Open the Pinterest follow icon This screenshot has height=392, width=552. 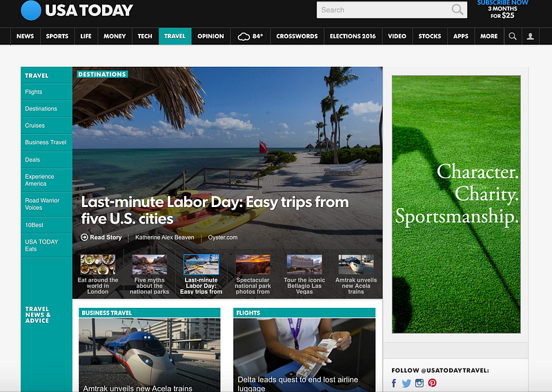click(433, 383)
